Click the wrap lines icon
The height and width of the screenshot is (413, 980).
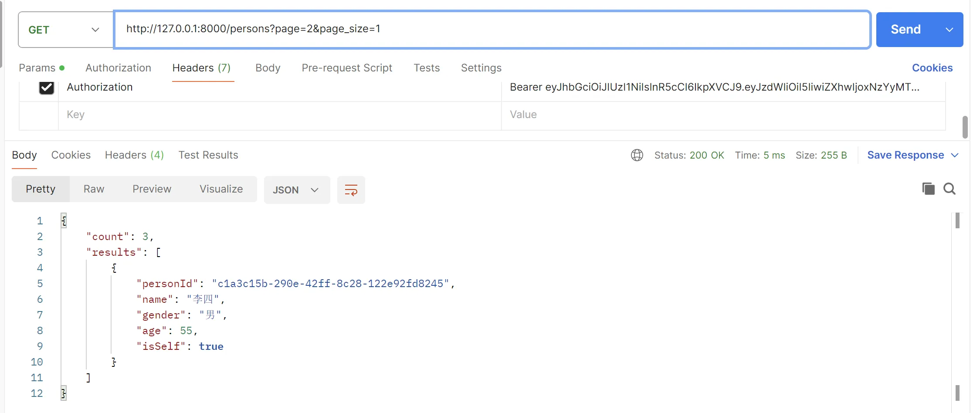(x=351, y=190)
